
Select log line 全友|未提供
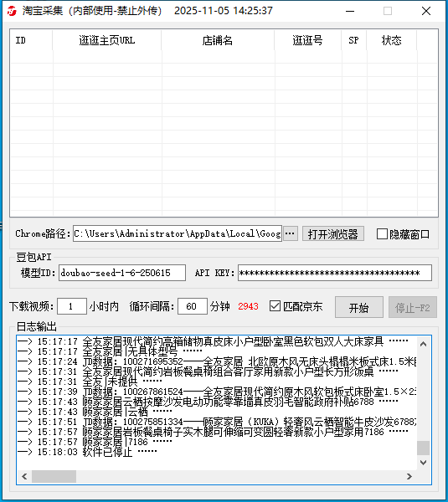pos(90,382)
